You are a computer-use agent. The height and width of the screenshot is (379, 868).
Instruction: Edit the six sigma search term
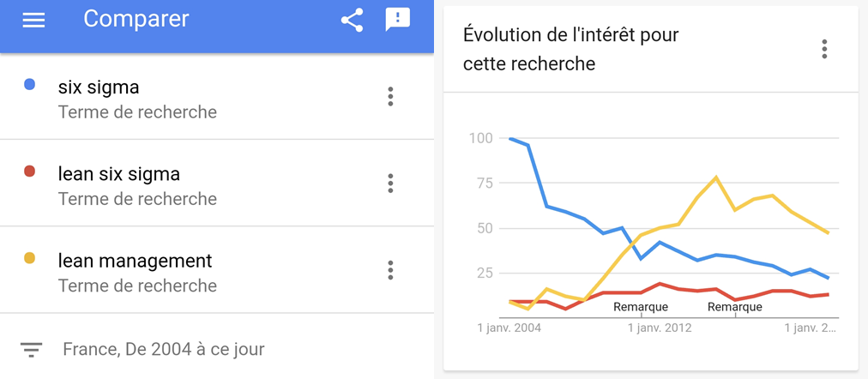[99, 87]
